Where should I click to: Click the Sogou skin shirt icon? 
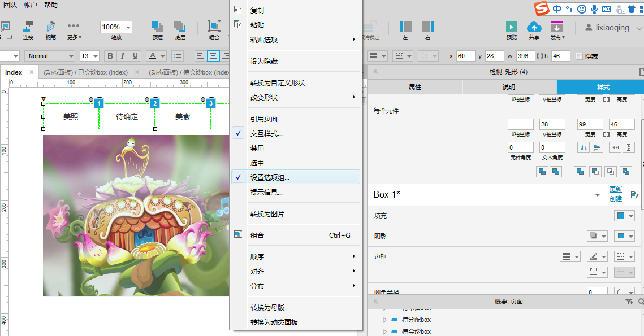[632, 8]
